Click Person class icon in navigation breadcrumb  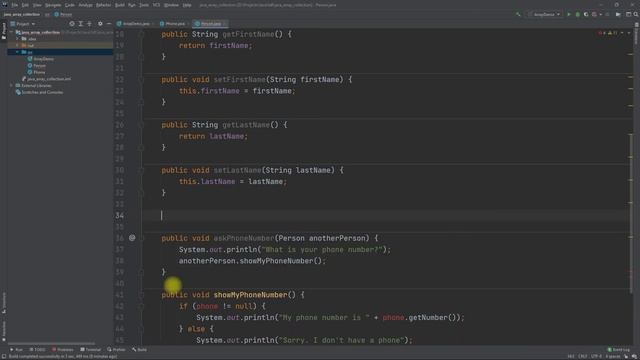[x=57, y=14]
